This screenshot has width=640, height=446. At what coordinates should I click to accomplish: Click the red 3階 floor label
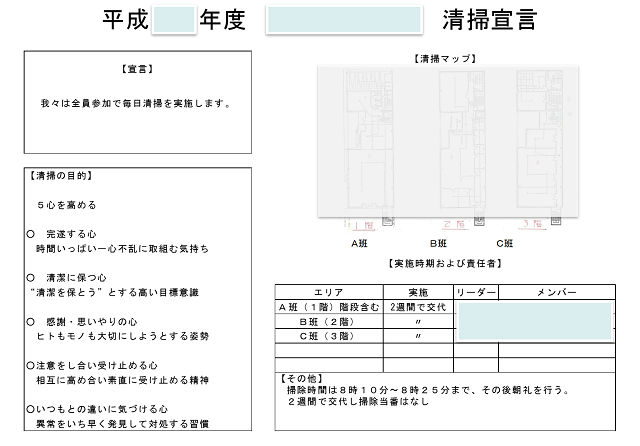point(533,224)
